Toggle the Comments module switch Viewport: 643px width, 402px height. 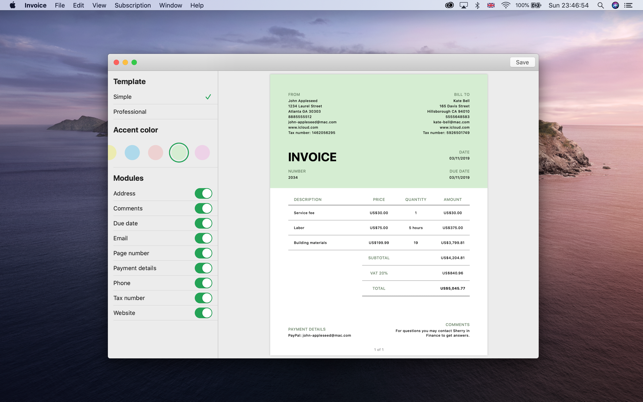click(203, 208)
